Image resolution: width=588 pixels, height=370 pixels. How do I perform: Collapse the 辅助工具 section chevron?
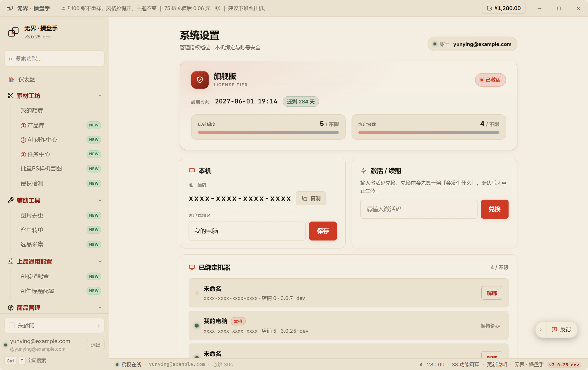coord(100,200)
